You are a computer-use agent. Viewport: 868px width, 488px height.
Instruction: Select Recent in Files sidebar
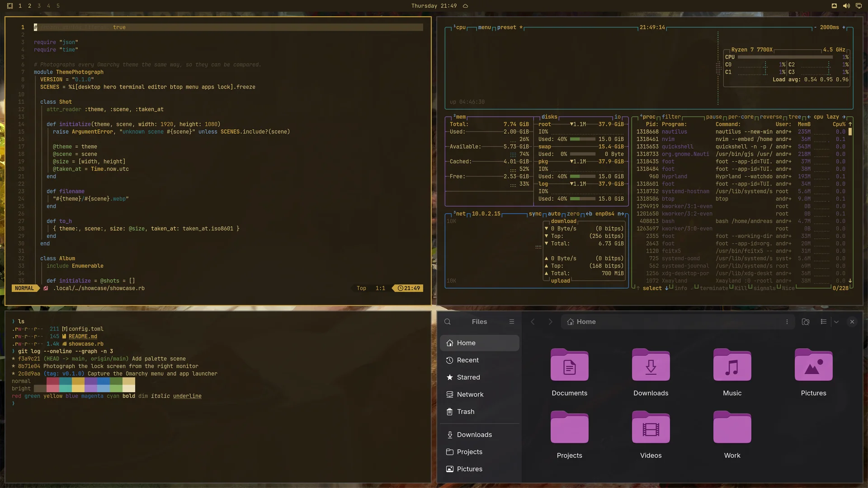click(480, 360)
